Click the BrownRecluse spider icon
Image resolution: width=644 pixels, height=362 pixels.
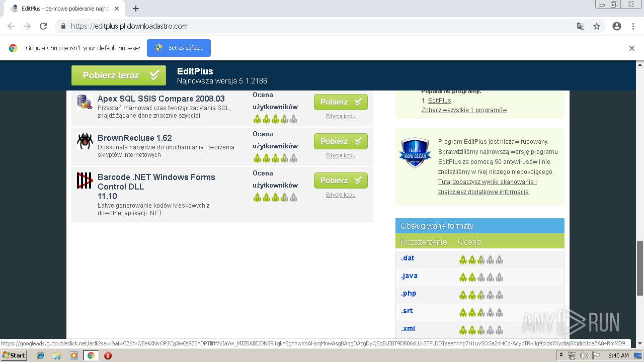pyautogui.click(x=85, y=141)
